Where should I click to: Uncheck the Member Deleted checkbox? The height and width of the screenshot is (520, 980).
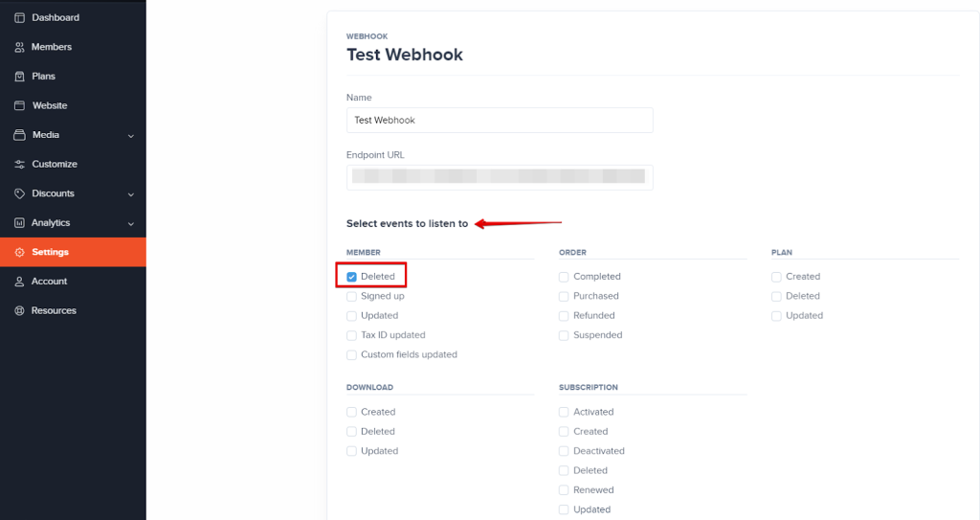(x=352, y=277)
